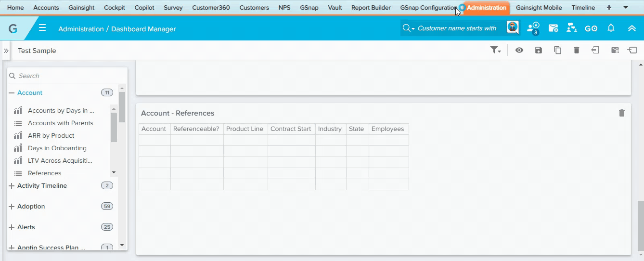Click the Account count badge 11

click(x=107, y=93)
